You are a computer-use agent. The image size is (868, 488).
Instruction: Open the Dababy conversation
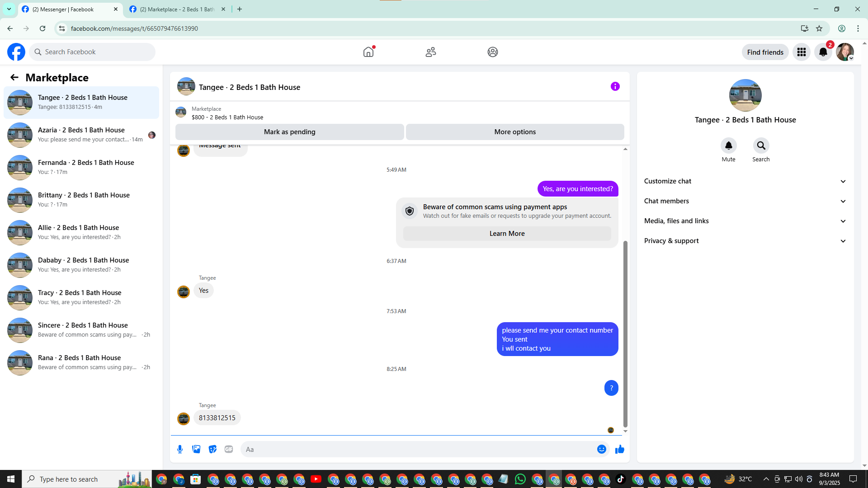(x=81, y=265)
